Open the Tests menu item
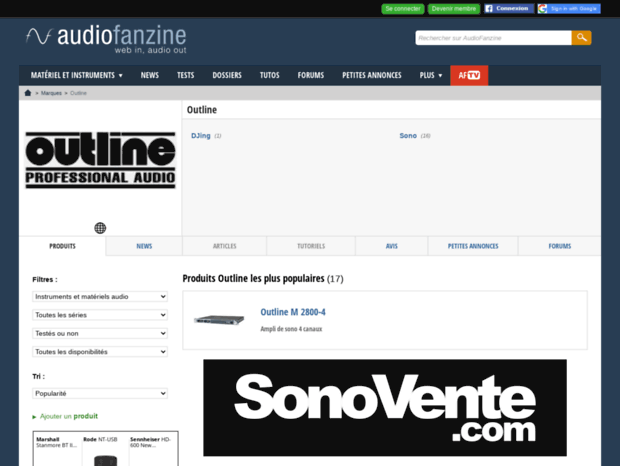 (x=185, y=75)
